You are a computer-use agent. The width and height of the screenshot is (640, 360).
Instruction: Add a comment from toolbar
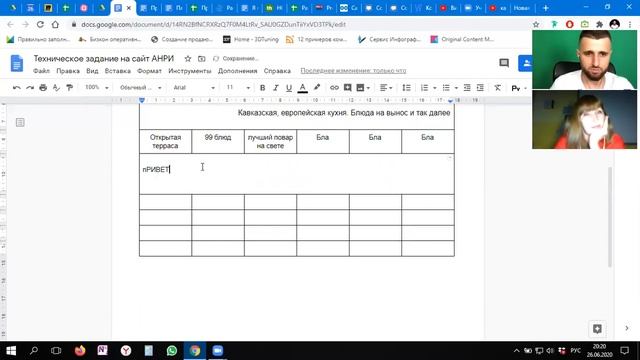click(x=347, y=88)
